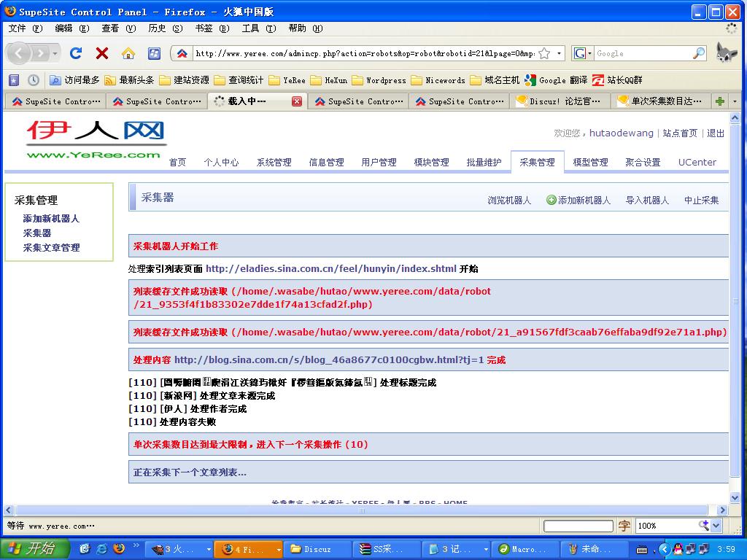Open the QQ penguin tray icon
The width and height of the screenshot is (747, 560).
tap(678, 549)
